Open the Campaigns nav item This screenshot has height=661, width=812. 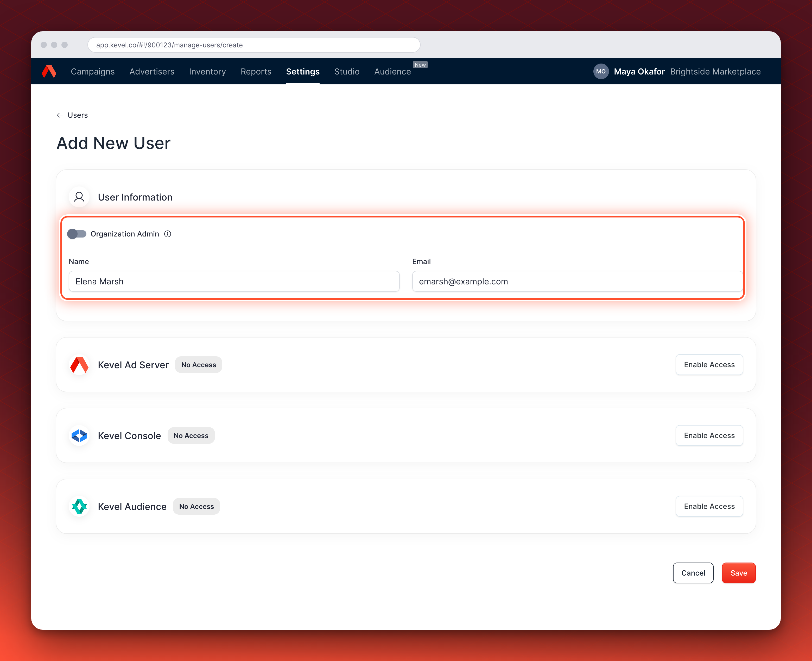pos(93,72)
